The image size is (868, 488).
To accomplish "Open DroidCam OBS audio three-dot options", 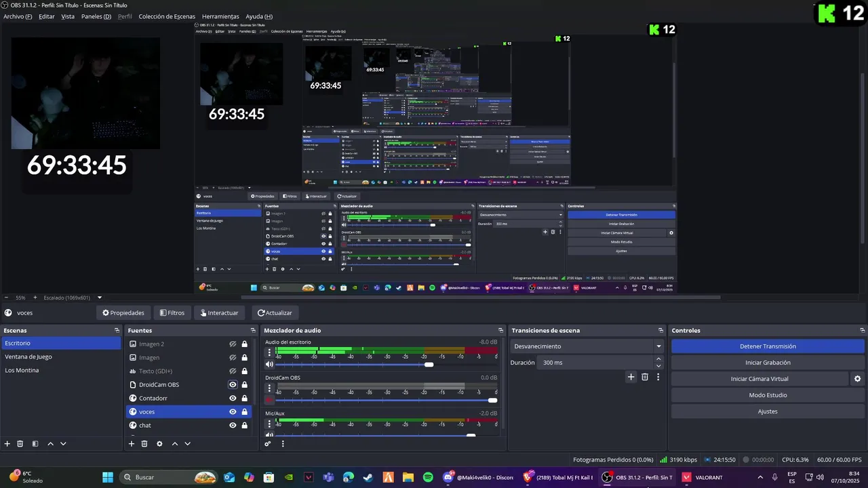I will (x=269, y=388).
